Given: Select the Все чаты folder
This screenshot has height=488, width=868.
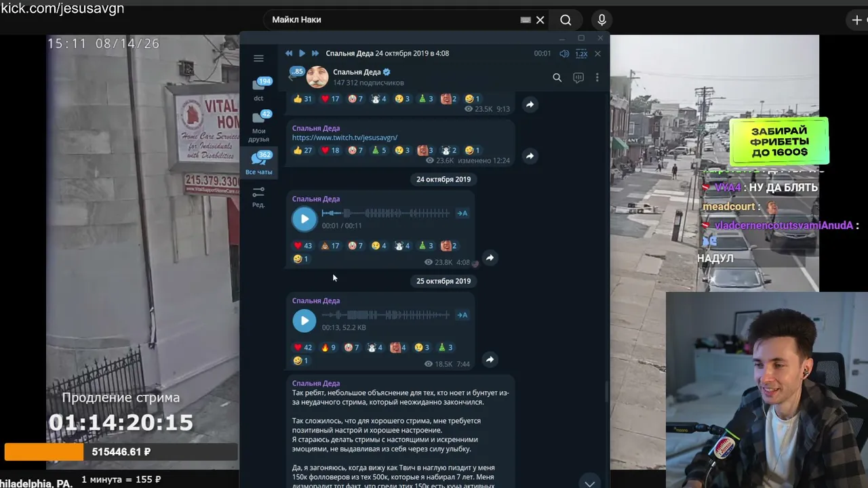Looking at the screenshot, I should [x=258, y=163].
